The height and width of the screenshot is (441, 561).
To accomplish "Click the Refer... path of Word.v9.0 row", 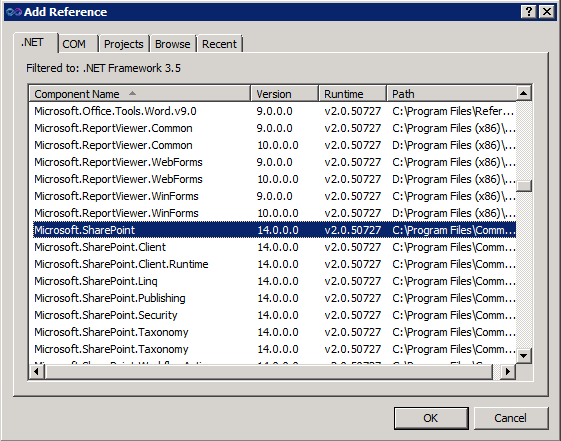I will [453, 111].
